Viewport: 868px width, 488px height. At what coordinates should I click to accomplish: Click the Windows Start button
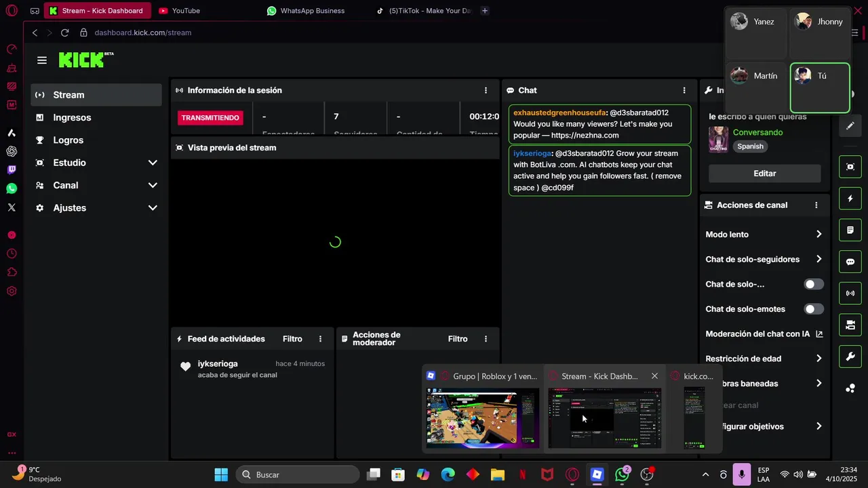coord(221,474)
